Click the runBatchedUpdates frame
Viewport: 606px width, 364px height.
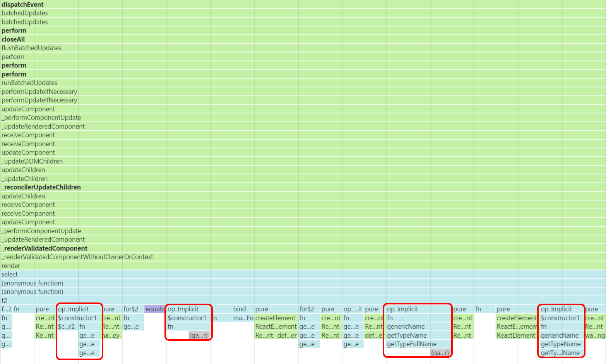tap(29, 83)
